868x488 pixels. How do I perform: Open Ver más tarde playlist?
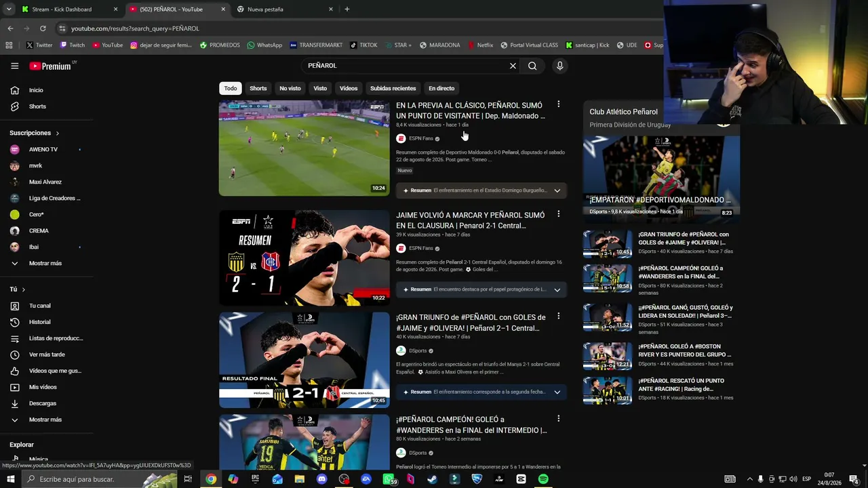point(46,354)
